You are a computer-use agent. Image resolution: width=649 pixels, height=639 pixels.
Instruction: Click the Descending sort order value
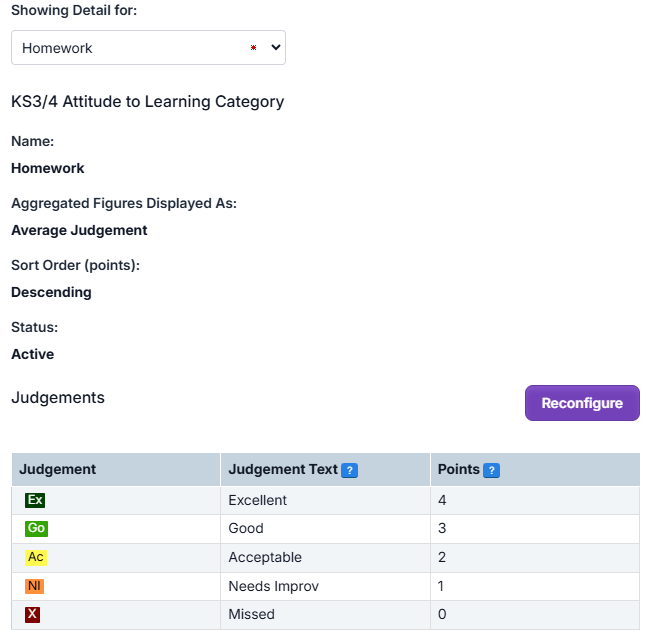(x=51, y=292)
